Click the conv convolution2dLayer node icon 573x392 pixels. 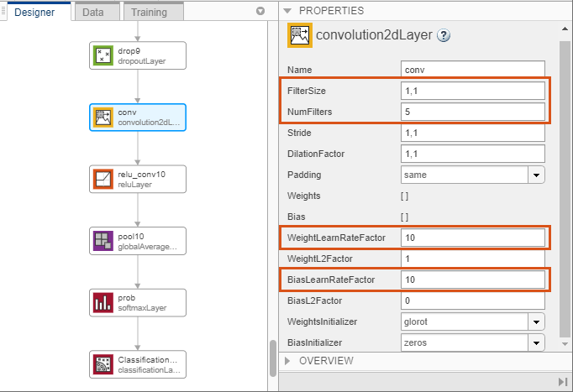(x=103, y=118)
